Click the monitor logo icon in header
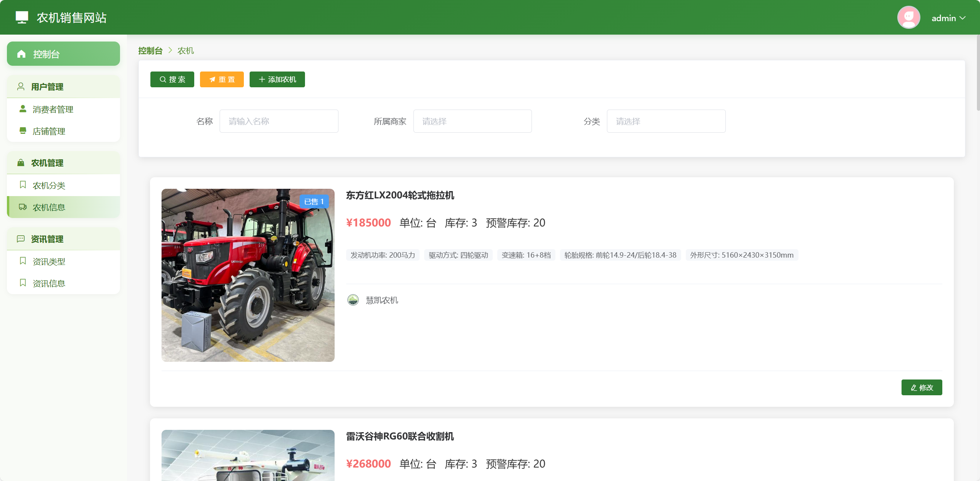The width and height of the screenshot is (980, 481). pyautogui.click(x=22, y=17)
